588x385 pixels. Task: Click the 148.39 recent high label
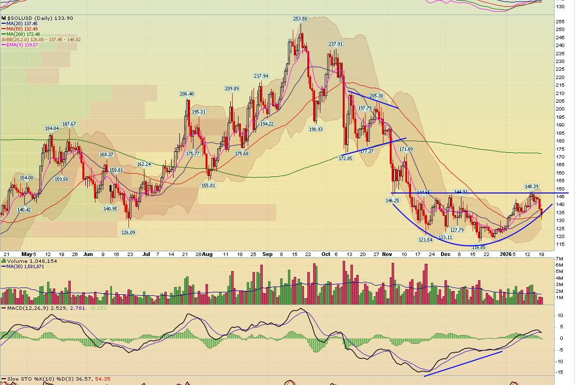click(531, 186)
